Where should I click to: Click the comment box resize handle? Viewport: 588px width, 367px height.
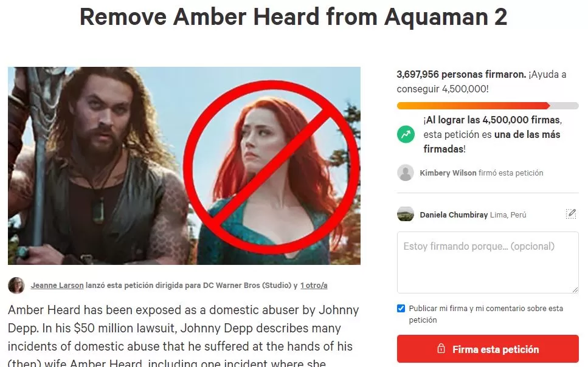click(x=575, y=289)
